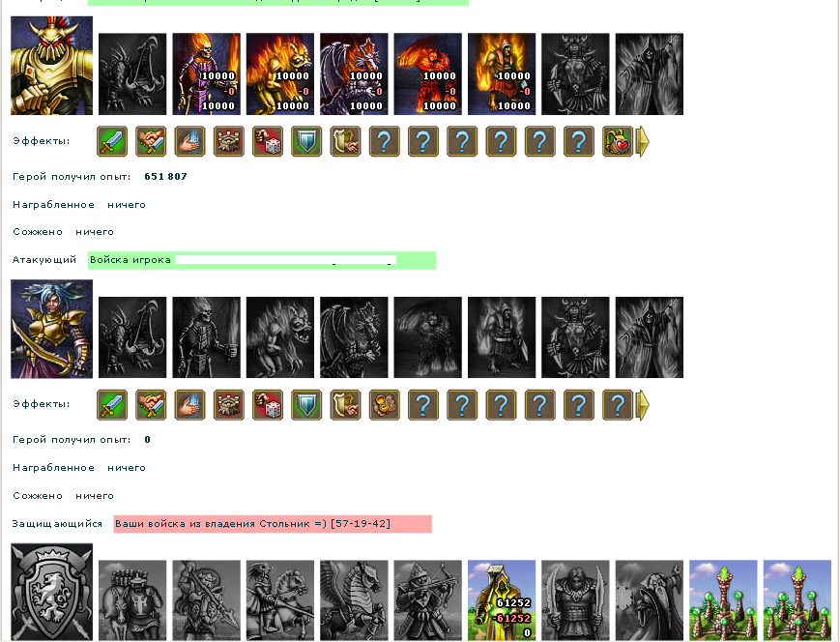Select the yellow-robed mage unit showing 61252
The image size is (840, 642).
(x=502, y=600)
